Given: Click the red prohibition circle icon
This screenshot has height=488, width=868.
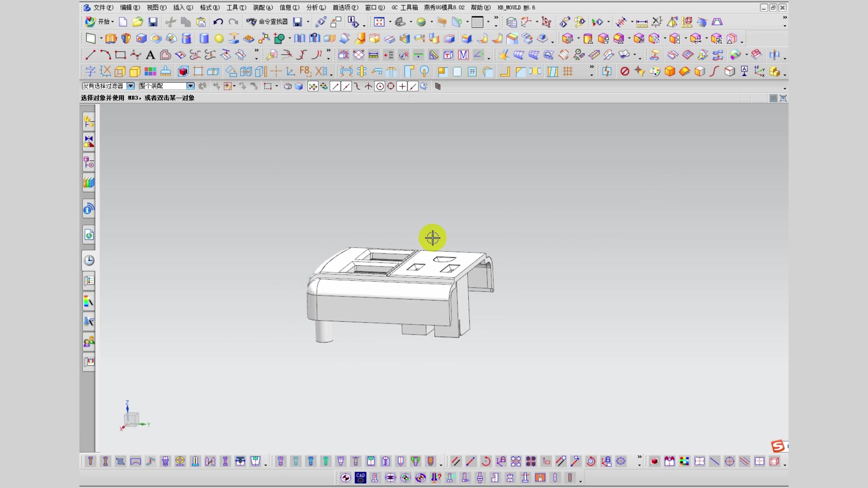Looking at the screenshot, I should click(625, 71).
